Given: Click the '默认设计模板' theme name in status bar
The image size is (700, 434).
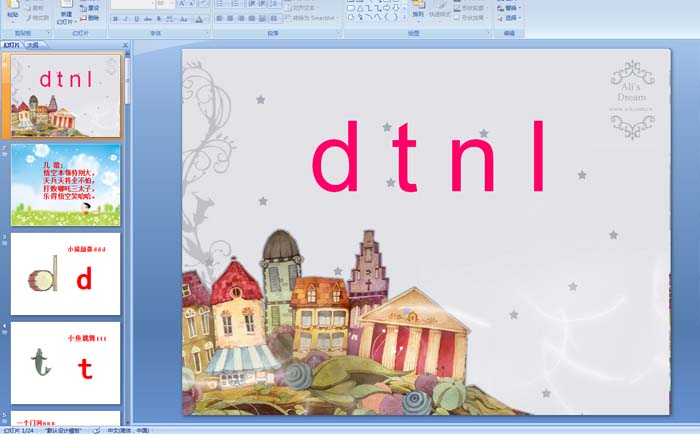Looking at the screenshot, I should [x=63, y=430].
